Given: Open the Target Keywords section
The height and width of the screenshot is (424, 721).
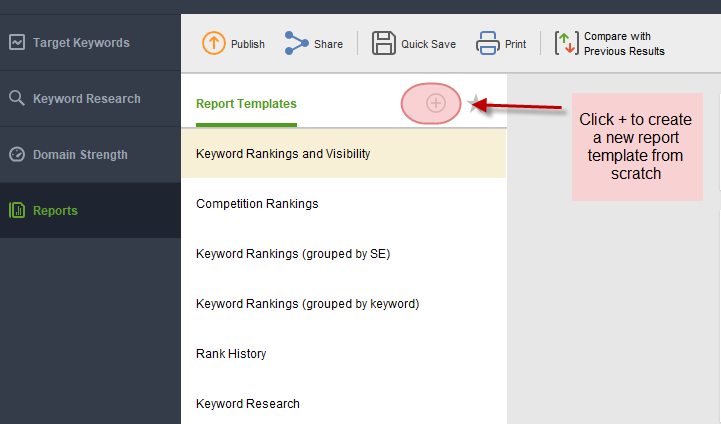Looking at the screenshot, I should [x=90, y=42].
